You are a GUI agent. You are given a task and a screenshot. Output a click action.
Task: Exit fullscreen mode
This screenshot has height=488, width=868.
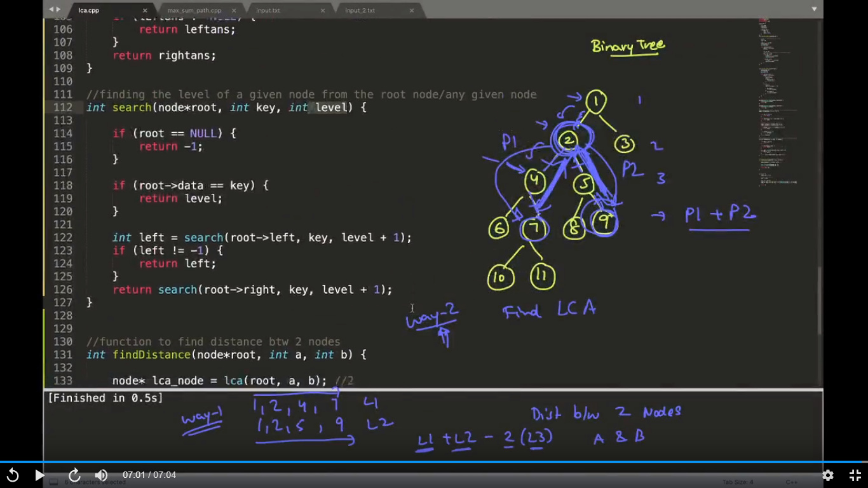pos(855,475)
